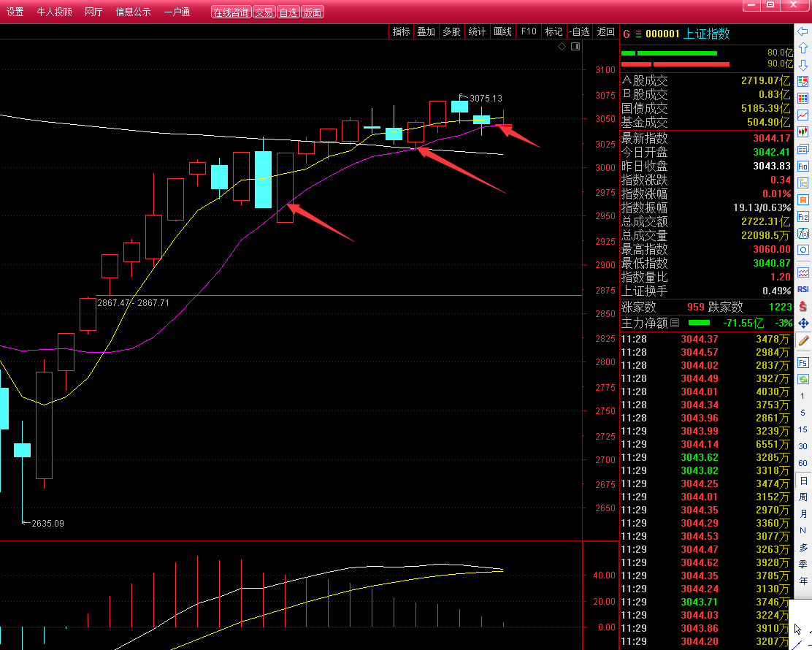
Task: Select the 多 multi-period option
Action: [x=803, y=548]
